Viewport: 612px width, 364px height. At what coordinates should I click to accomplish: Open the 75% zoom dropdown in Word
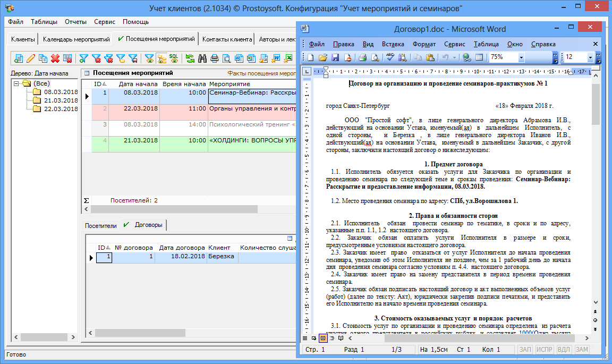[x=521, y=57]
